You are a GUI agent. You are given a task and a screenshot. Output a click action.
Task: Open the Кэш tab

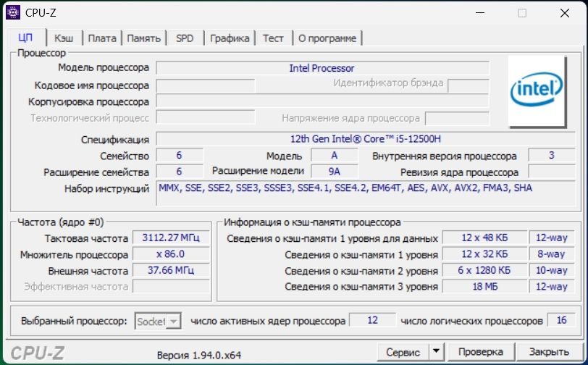tap(64, 38)
